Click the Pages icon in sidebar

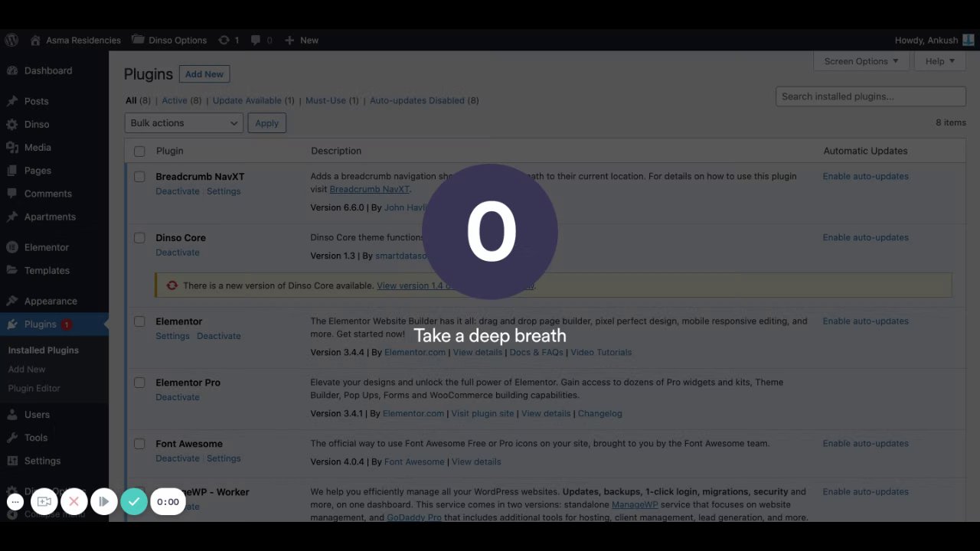[x=12, y=170]
